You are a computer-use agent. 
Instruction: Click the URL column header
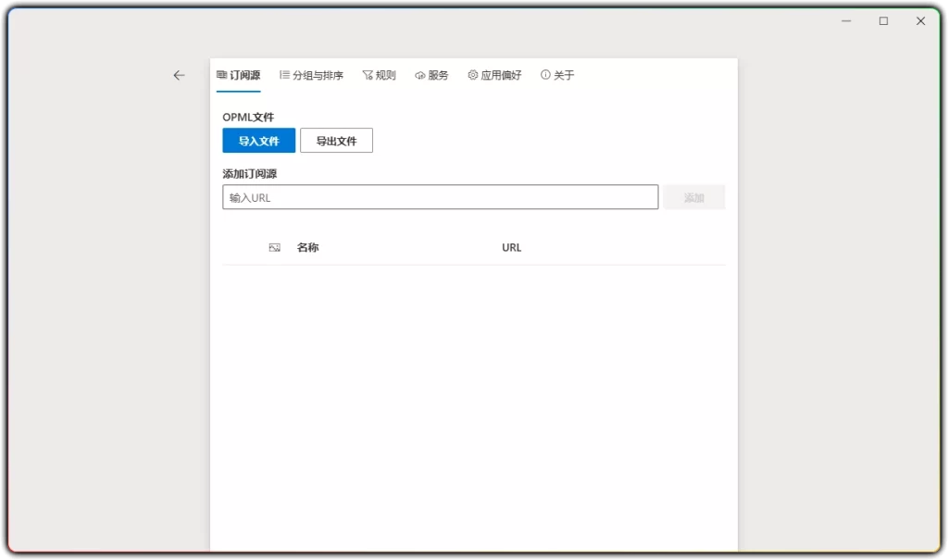point(510,247)
